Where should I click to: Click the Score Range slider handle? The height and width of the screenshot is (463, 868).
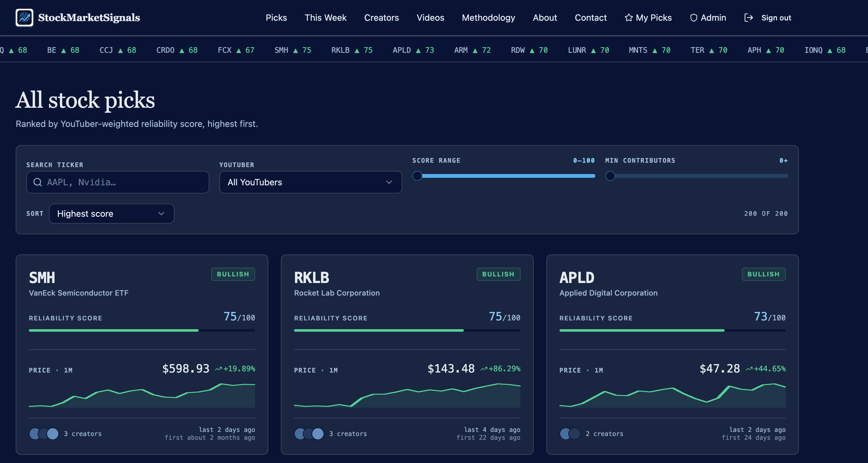click(417, 176)
